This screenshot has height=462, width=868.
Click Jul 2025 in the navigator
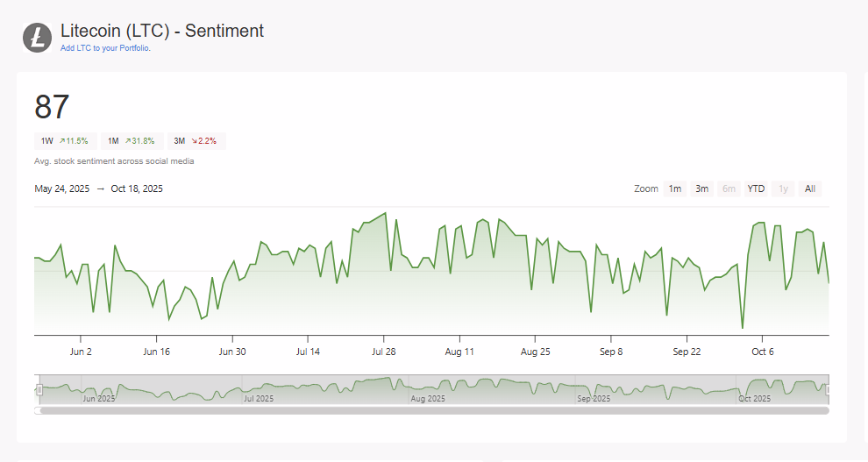259,398
